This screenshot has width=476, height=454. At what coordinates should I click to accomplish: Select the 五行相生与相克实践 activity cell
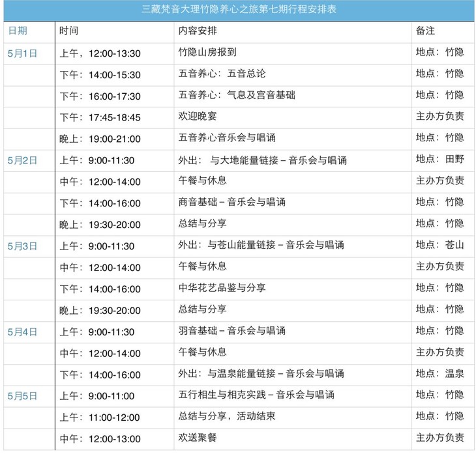256,395
